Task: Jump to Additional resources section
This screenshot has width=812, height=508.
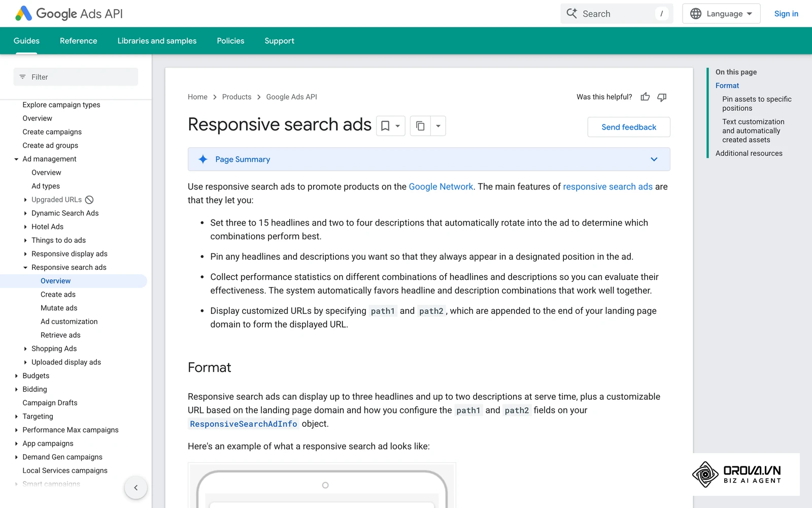Action: [x=749, y=153]
